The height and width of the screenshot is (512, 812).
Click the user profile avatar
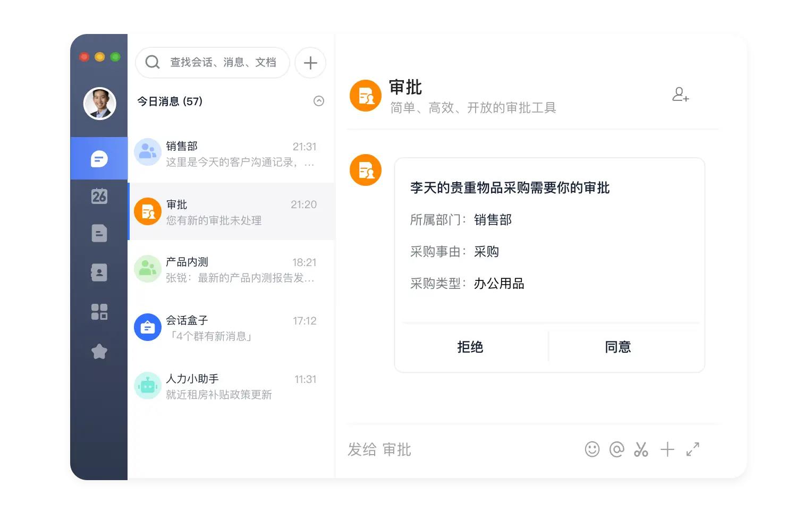click(99, 103)
